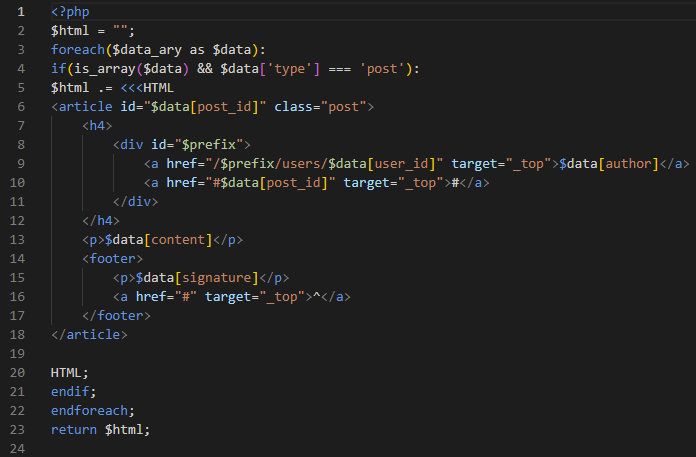Click line number 19 for the blank line
The image size is (696, 457).
pos(17,354)
